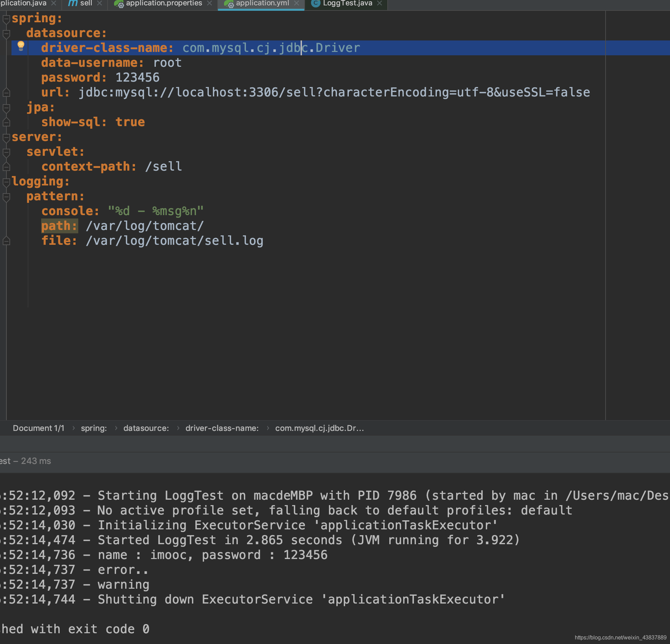
Task: Click the 'name : imooc, password' console line
Action: pos(164,555)
